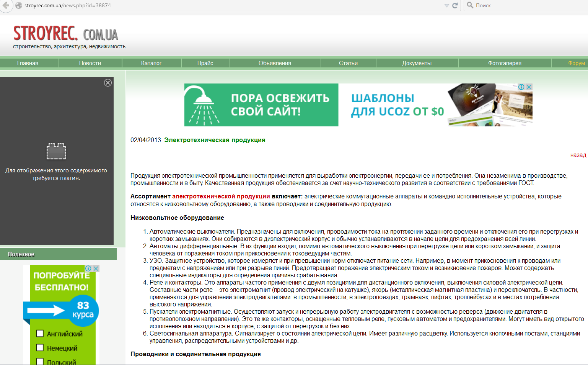The width and height of the screenshot is (588, 365).
Task: Close the top banner ad
Action: coord(529,87)
